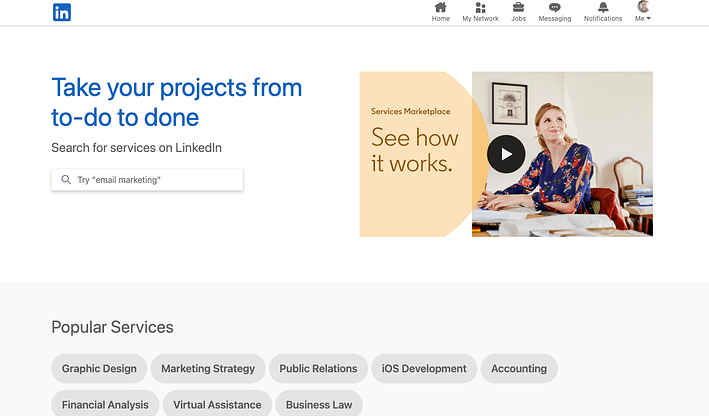
Task: Click the services search input field
Action: [x=155, y=180]
